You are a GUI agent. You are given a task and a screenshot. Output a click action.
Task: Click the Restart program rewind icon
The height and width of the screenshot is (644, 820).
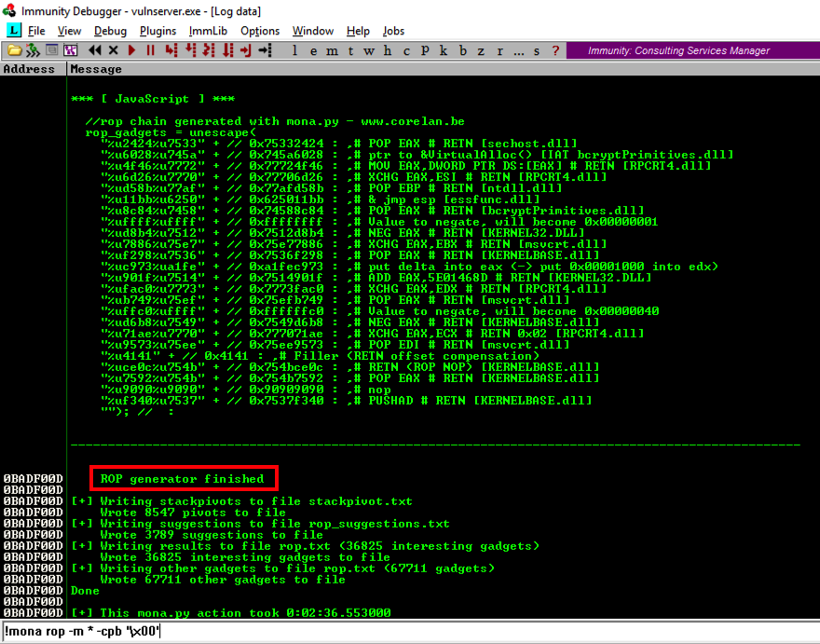95,50
